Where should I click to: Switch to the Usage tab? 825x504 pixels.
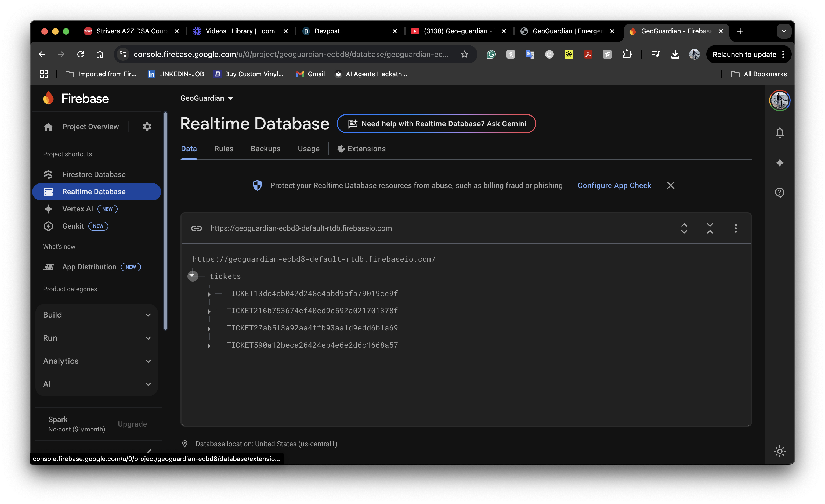(308, 149)
